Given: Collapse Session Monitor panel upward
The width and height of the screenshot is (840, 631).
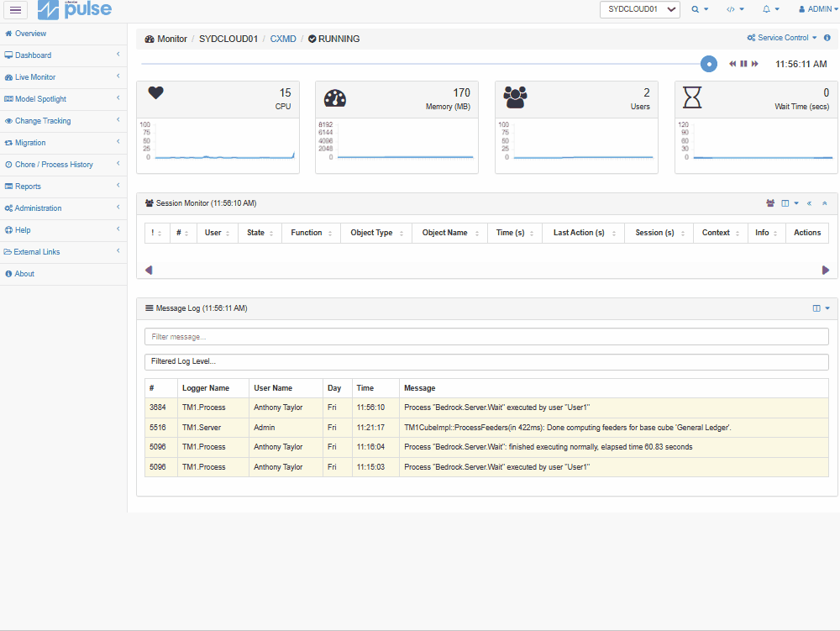Looking at the screenshot, I should (x=825, y=203).
